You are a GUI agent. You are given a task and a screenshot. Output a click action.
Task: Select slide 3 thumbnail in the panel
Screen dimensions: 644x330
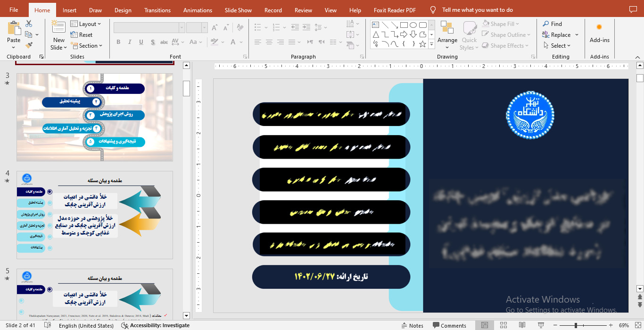click(94, 117)
